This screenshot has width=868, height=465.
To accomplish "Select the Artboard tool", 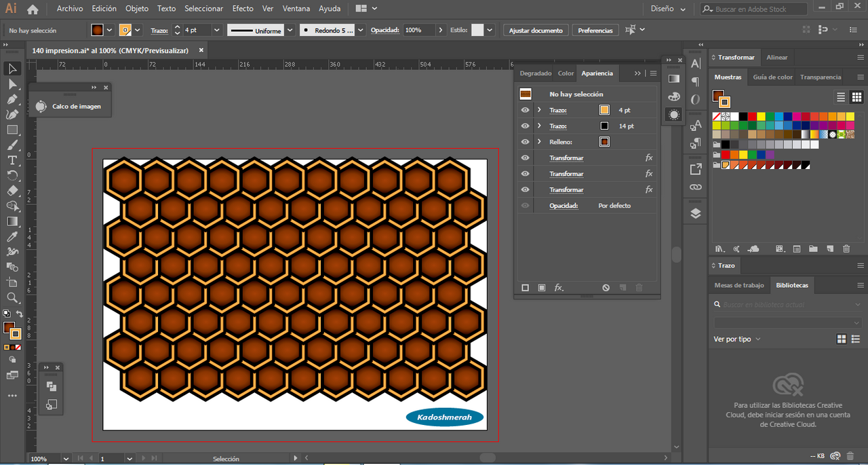I will point(12,282).
